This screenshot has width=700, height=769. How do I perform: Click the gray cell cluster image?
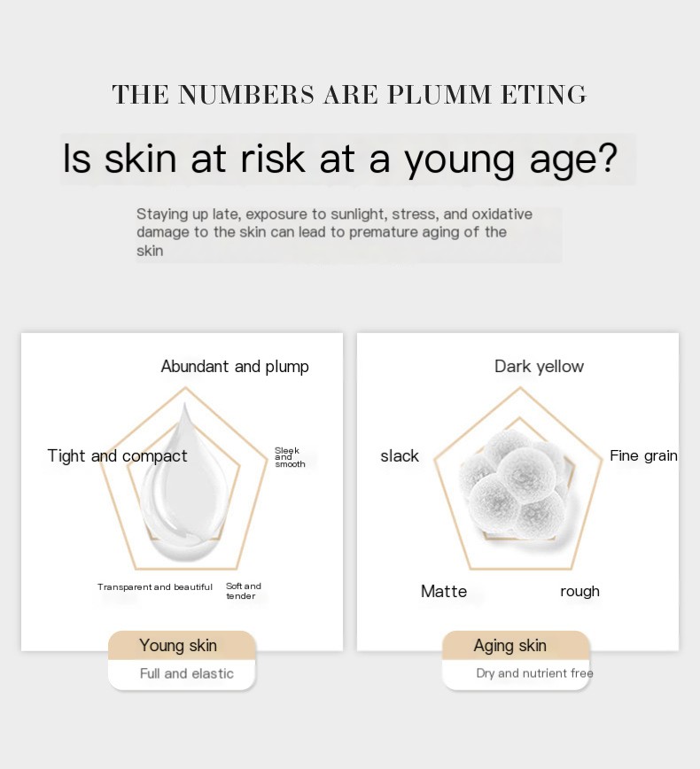[x=515, y=484]
